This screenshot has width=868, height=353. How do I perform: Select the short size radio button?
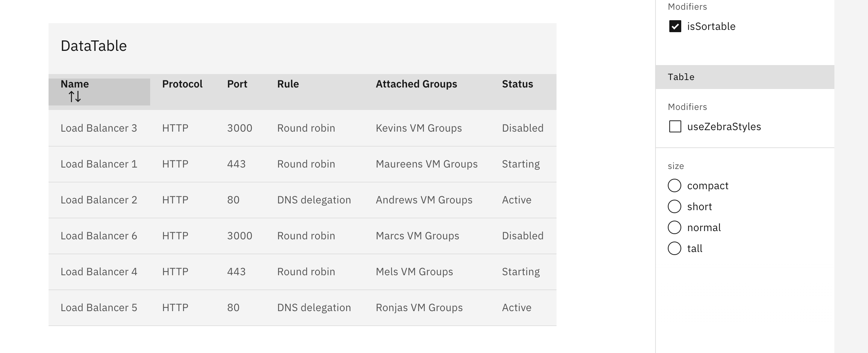[x=675, y=206]
